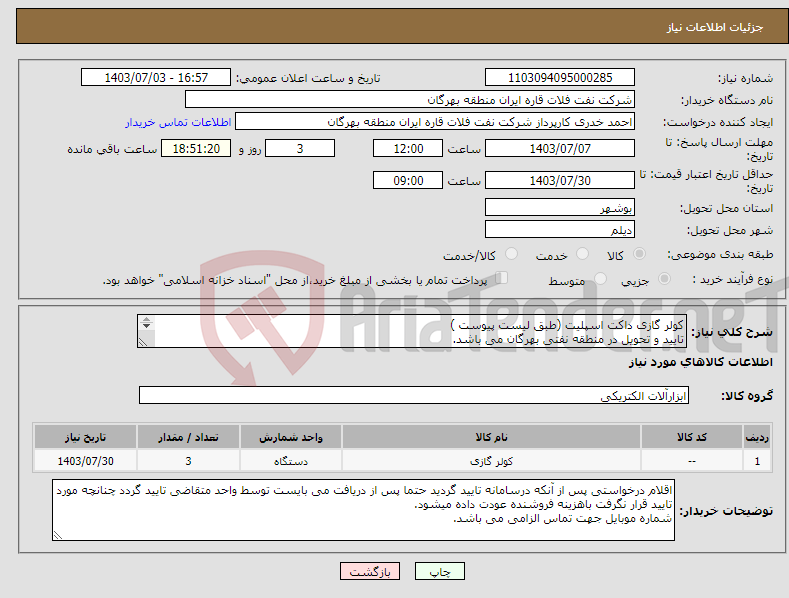Click the ایجاد کننده درخواست field
The width and height of the screenshot is (789, 598).
pos(435,122)
